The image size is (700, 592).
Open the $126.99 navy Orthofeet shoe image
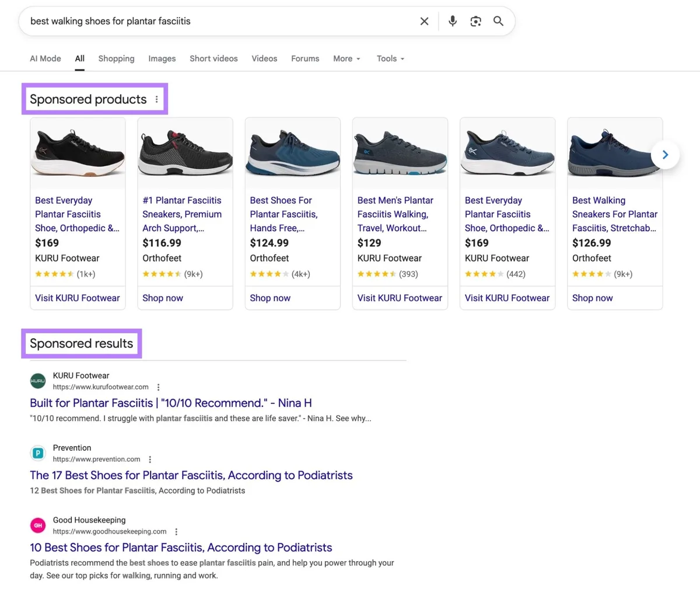[x=614, y=154]
